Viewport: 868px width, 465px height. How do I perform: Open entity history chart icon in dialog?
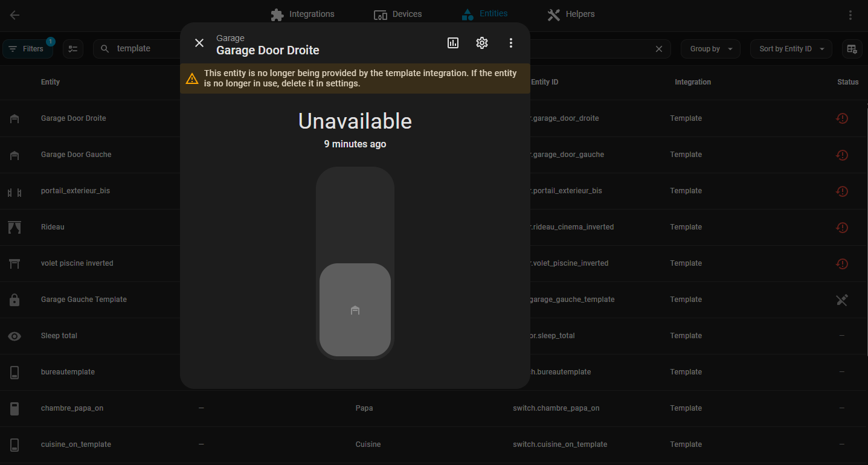(x=453, y=43)
